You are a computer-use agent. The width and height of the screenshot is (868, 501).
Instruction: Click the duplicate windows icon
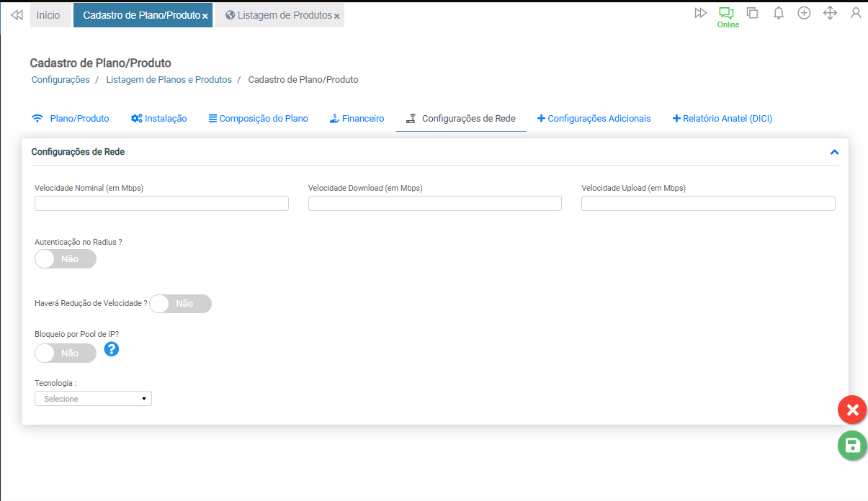pyautogui.click(x=752, y=13)
